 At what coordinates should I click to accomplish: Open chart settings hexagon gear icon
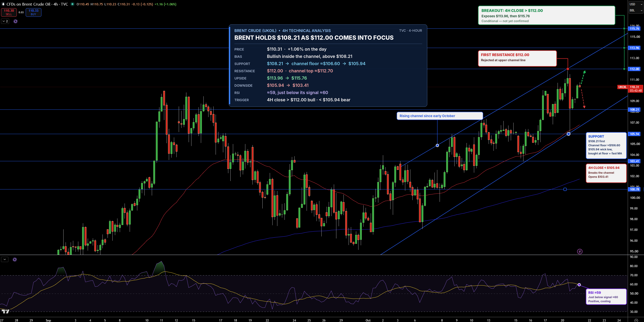636,320
